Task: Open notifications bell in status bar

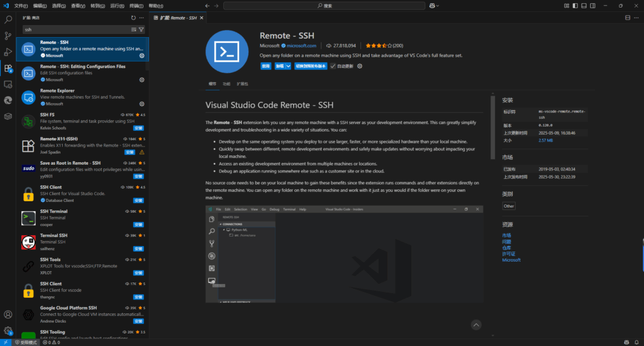Action: (636, 342)
